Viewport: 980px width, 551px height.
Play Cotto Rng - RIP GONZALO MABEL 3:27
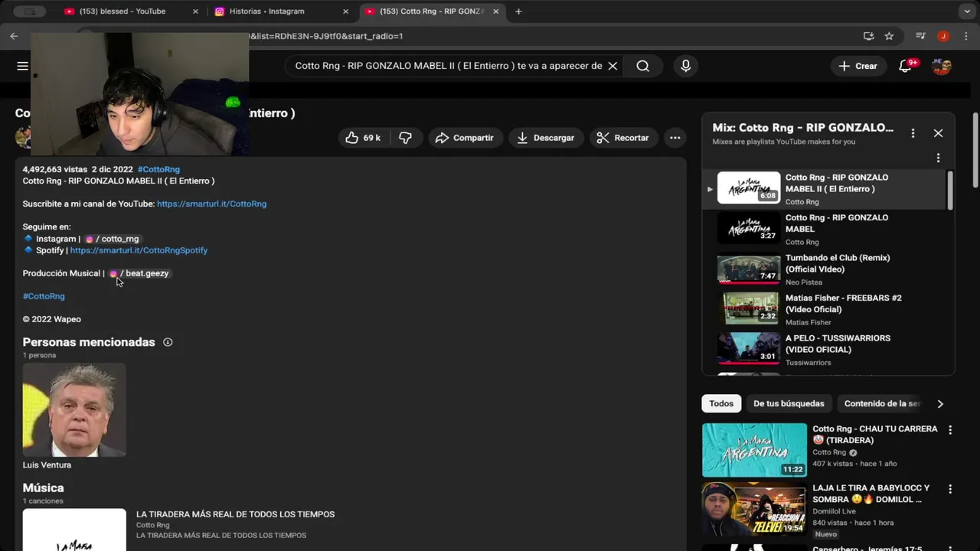pyautogui.click(x=824, y=229)
